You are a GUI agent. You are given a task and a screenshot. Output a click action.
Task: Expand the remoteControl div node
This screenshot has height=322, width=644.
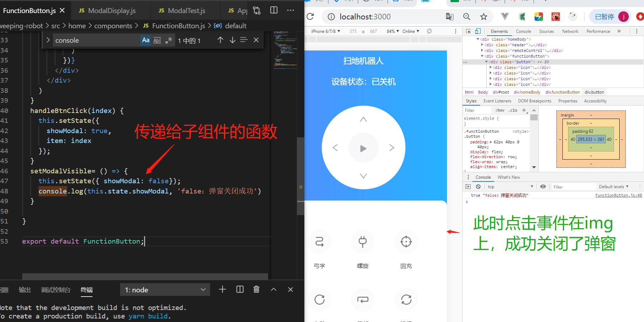pos(482,50)
